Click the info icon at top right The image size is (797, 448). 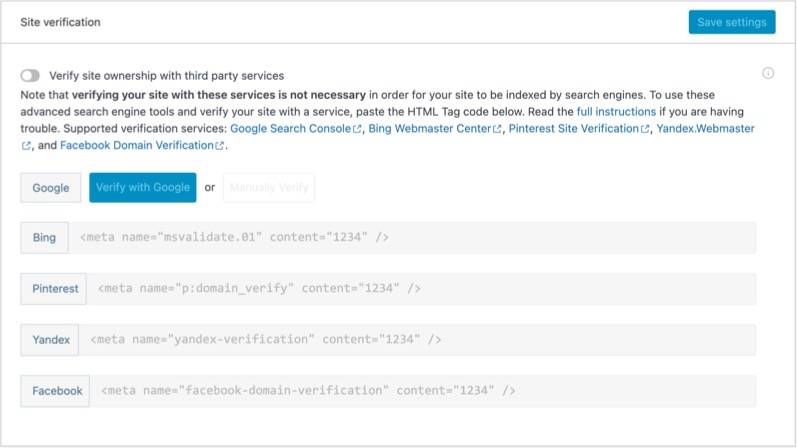[768, 73]
